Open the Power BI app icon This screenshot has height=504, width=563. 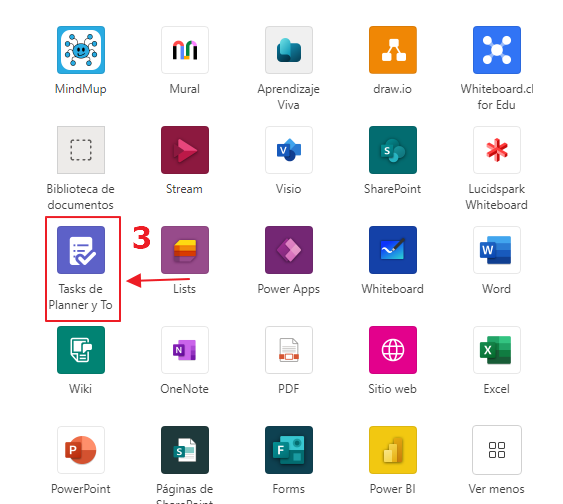tap(393, 450)
